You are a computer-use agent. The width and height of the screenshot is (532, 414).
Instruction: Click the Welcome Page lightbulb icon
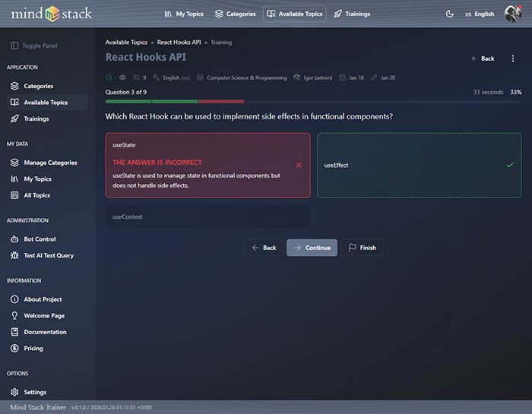15,315
